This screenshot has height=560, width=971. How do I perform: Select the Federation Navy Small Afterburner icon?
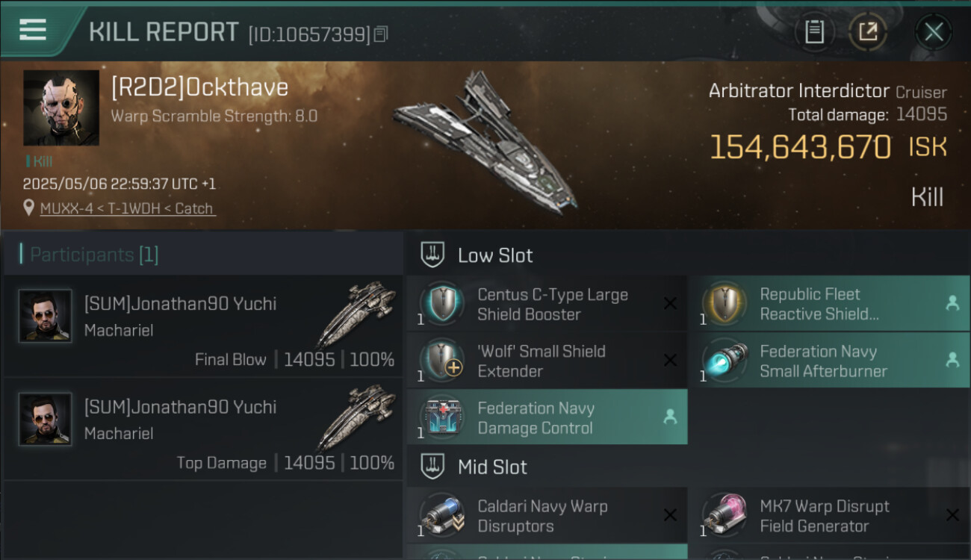(x=725, y=361)
